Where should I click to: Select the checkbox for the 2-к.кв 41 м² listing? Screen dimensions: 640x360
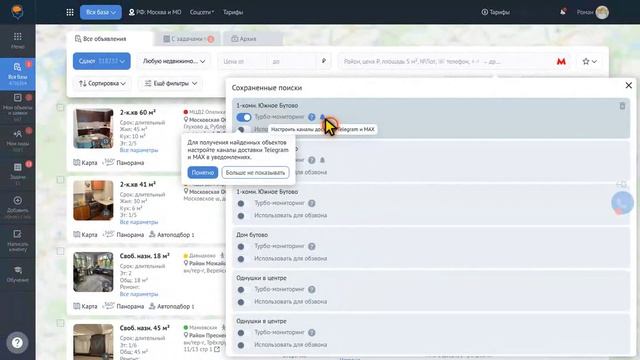point(60,180)
